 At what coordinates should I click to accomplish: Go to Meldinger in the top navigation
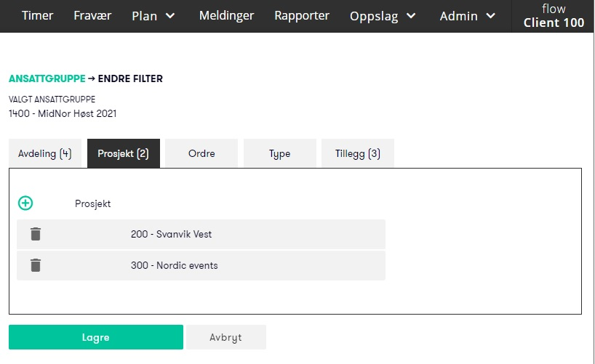[226, 16]
